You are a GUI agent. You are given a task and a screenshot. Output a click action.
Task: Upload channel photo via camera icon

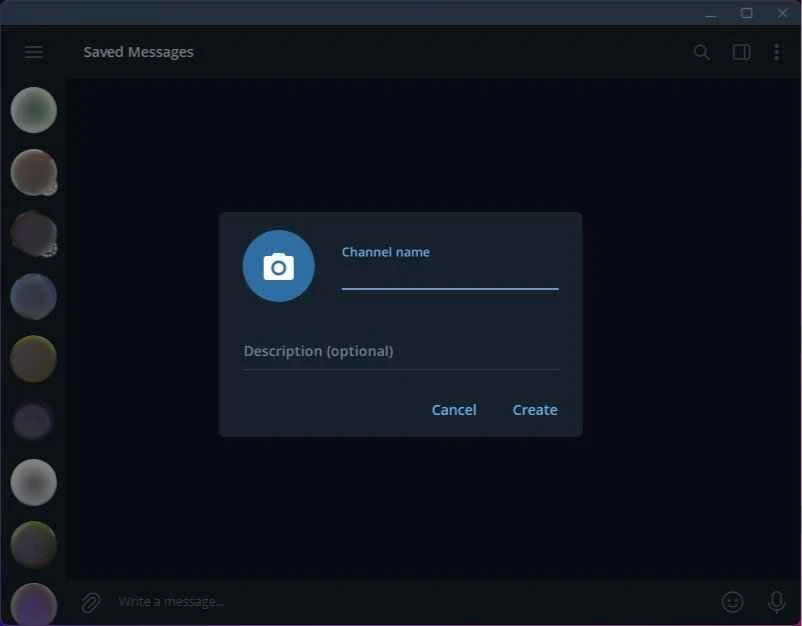[278, 266]
